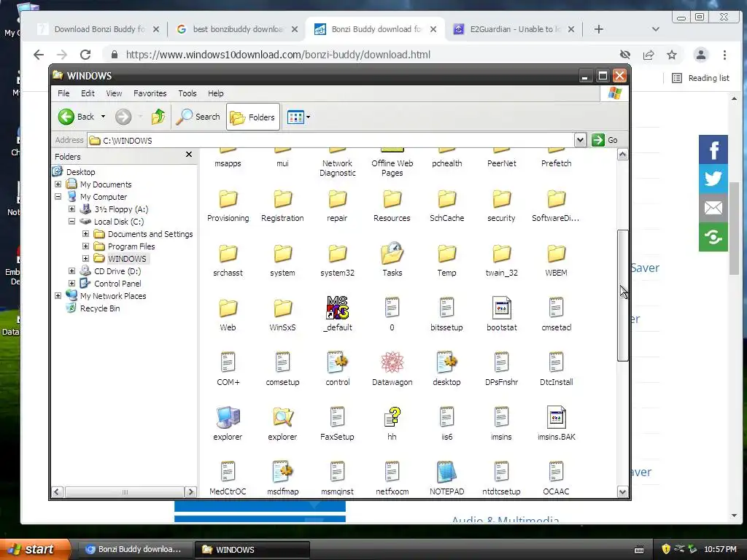Open Reading list in Chrome
The image size is (747, 560).
pyautogui.click(x=700, y=78)
